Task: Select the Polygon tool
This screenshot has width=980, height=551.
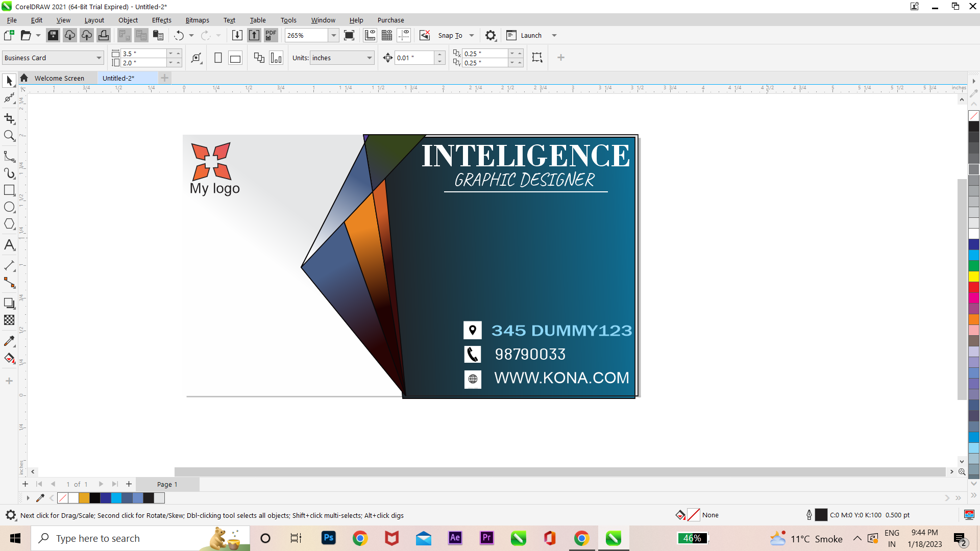Action: pyautogui.click(x=9, y=224)
